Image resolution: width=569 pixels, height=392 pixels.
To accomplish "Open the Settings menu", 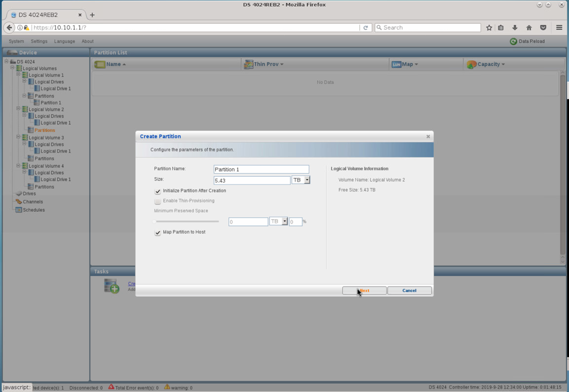I will pos(39,41).
